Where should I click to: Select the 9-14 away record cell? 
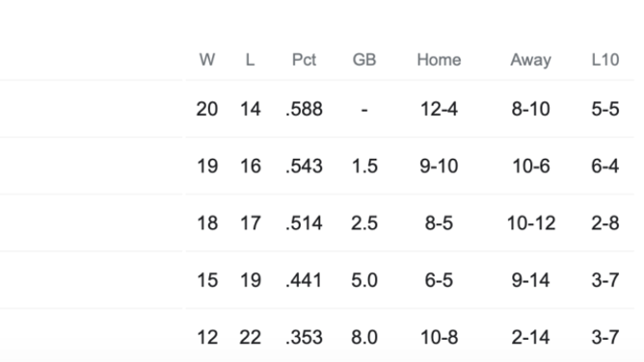[x=530, y=280]
